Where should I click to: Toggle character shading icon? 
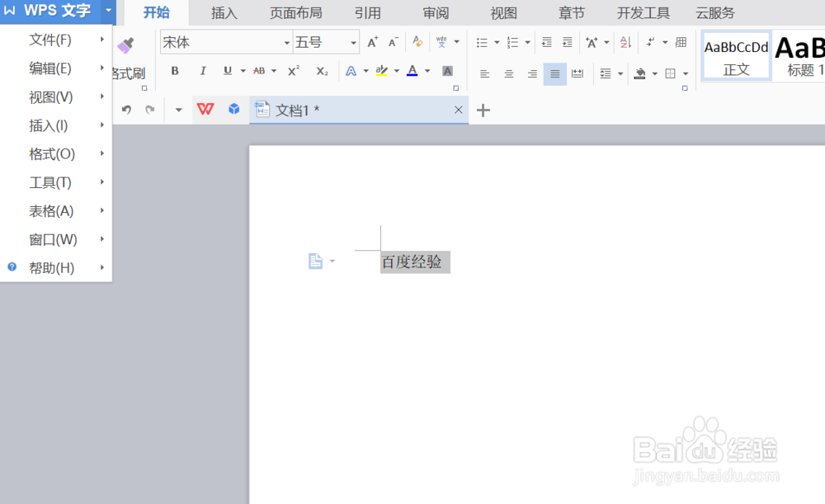[447, 71]
